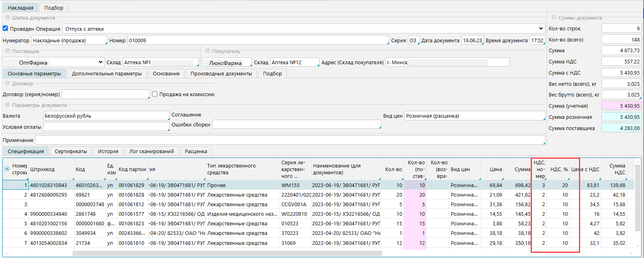Image resolution: width=644 pixels, height=258 pixels.
Task: Click the Примечание input field
Action: pos(290,140)
